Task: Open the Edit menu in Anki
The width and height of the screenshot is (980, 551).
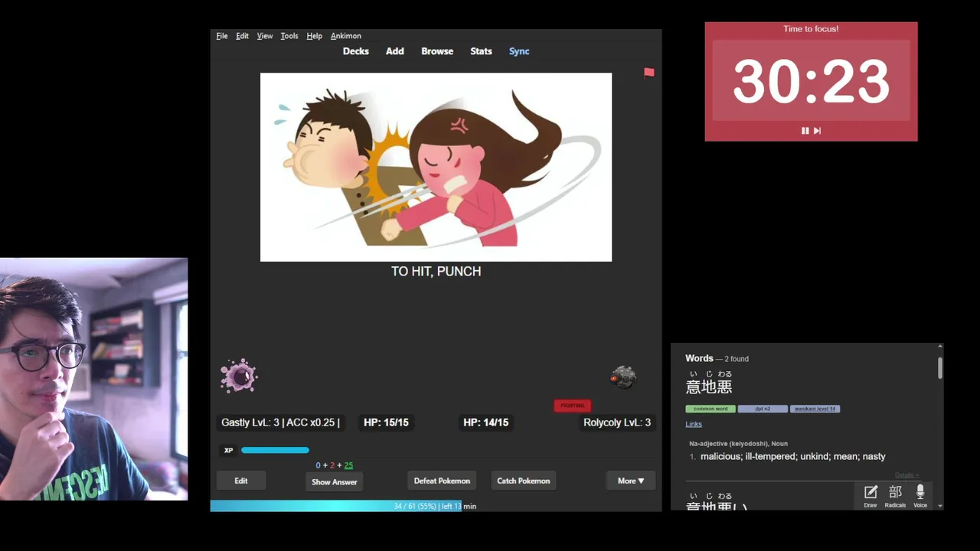Action: coord(242,36)
